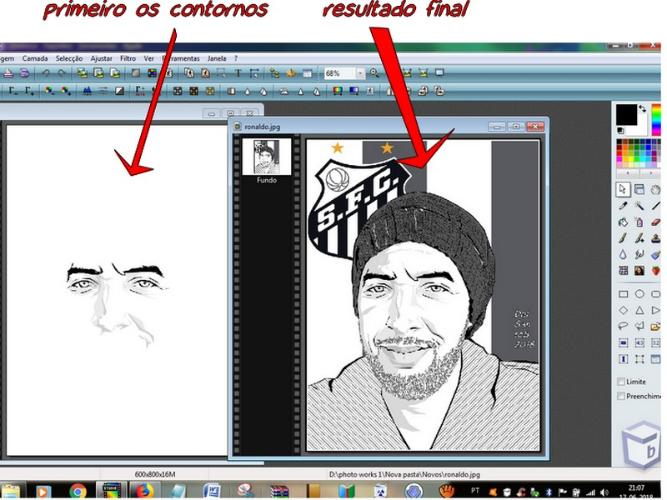Click the full screen monitor icon
Image resolution: width=667 pixels, height=500 pixels.
click(439, 73)
